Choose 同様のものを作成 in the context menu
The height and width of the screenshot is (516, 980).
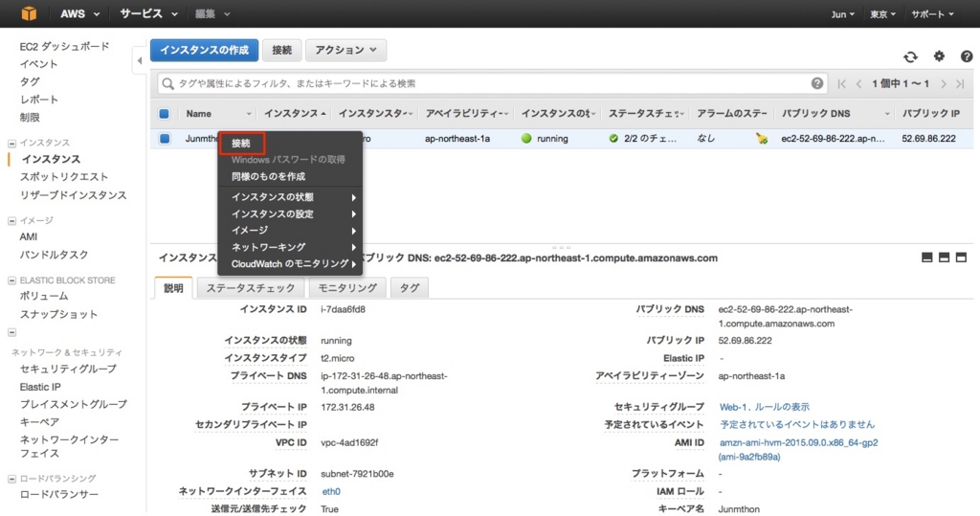click(x=290, y=176)
